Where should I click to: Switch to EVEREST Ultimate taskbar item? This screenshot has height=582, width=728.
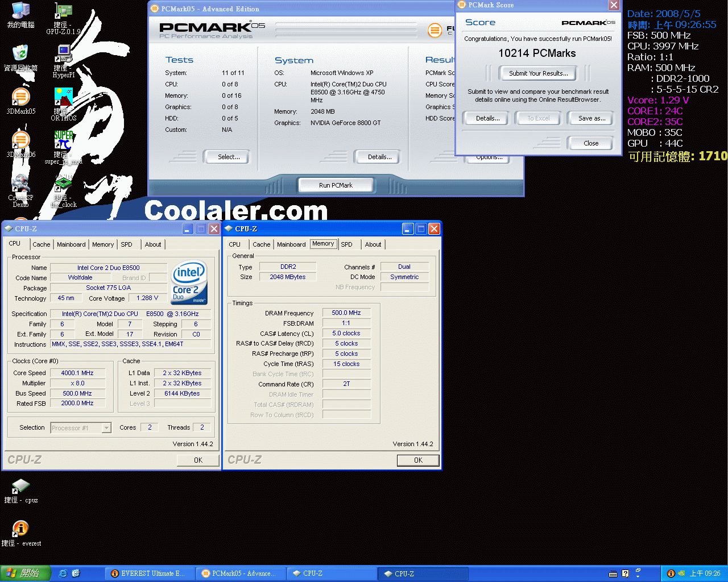click(150, 573)
